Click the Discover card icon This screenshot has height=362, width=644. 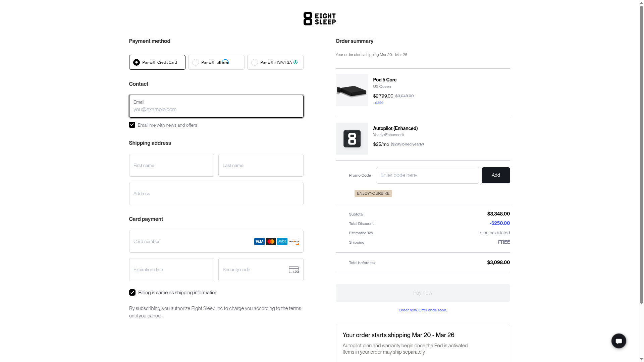pos(294,241)
